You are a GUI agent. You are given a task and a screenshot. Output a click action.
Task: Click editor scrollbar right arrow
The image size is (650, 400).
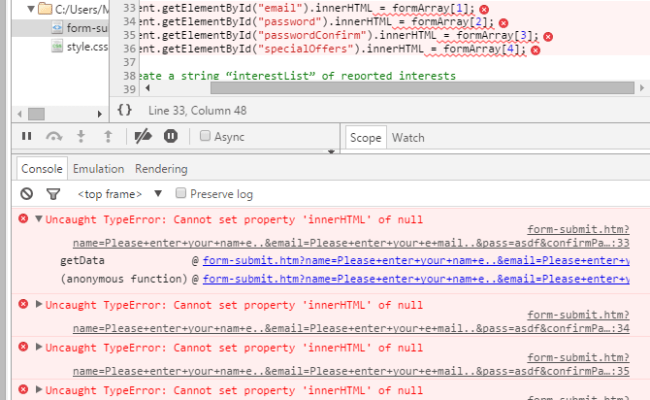[x=642, y=88]
